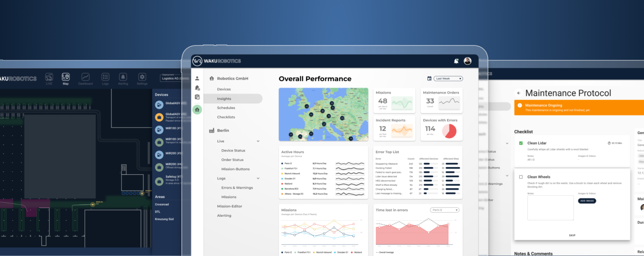Click the notification bell in header
Image resolution: width=644 pixels, height=256 pixels.
(x=456, y=61)
